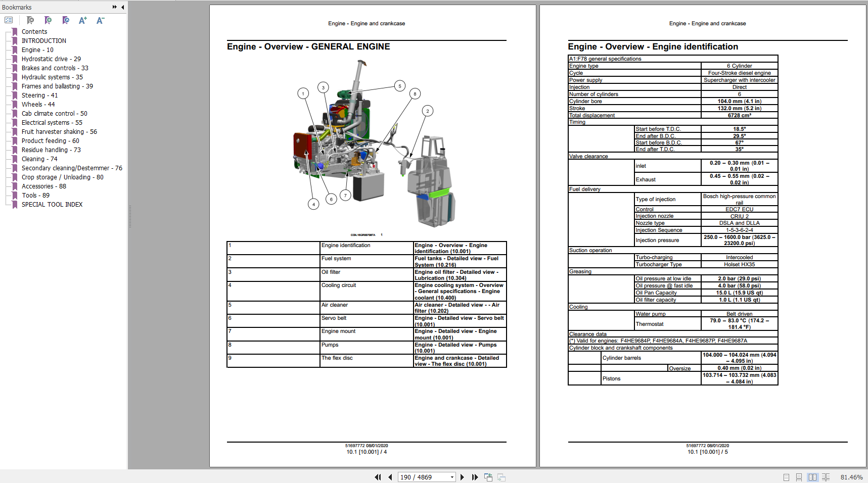Open the Steering - 41 bookmark

(x=40, y=95)
